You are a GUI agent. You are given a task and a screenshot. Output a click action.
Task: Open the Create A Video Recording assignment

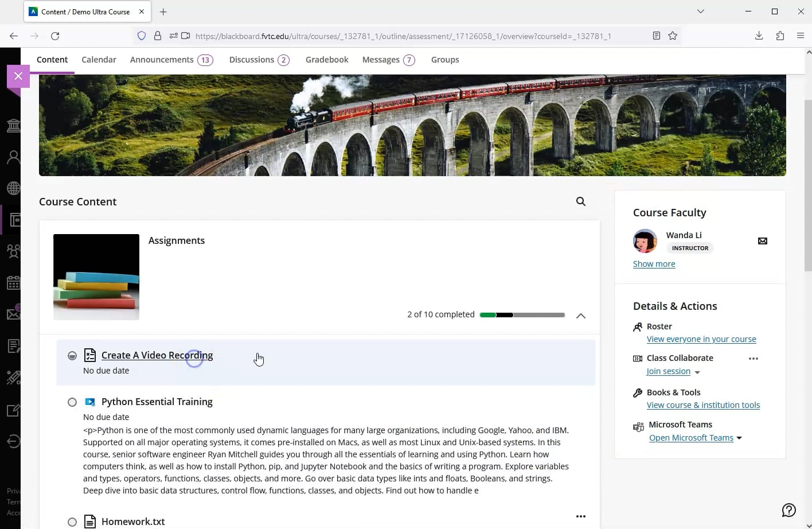(x=157, y=355)
